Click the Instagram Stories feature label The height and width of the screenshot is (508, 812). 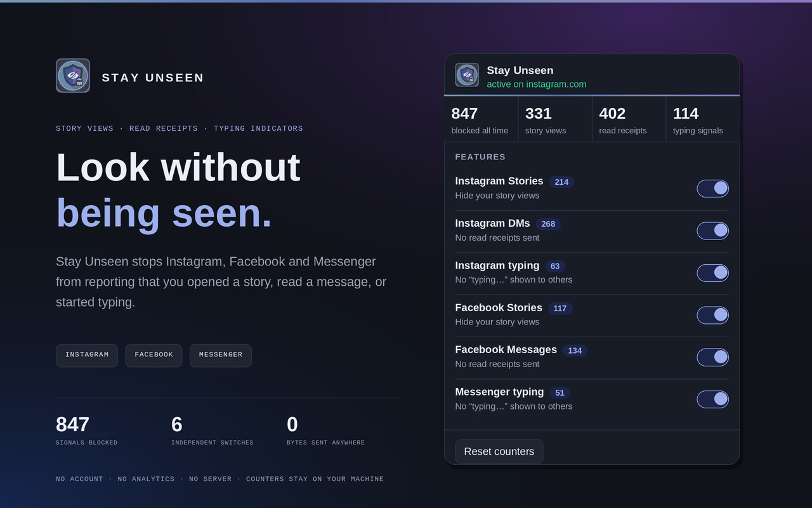[499, 181]
